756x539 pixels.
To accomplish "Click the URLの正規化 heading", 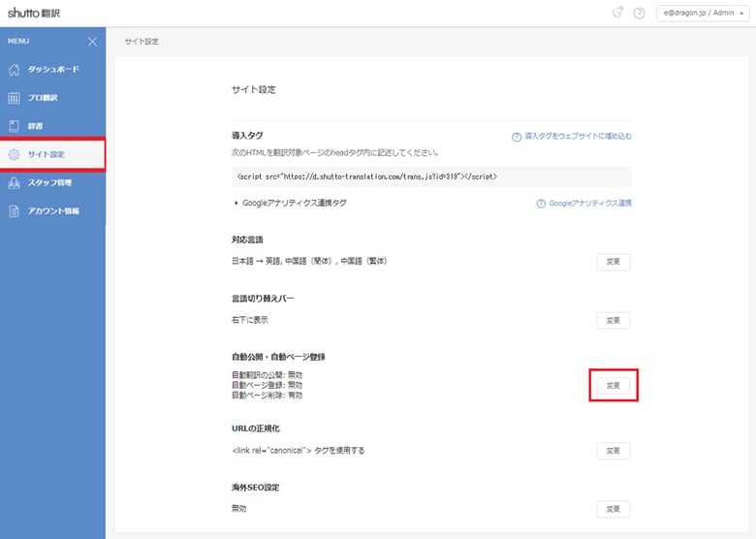I will pyautogui.click(x=256, y=428).
